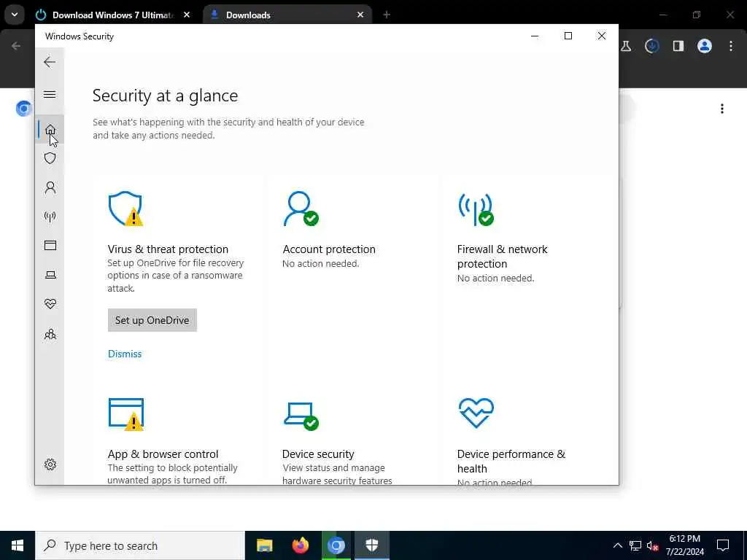
Task: Open the Device security heading
Action: (318, 454)
